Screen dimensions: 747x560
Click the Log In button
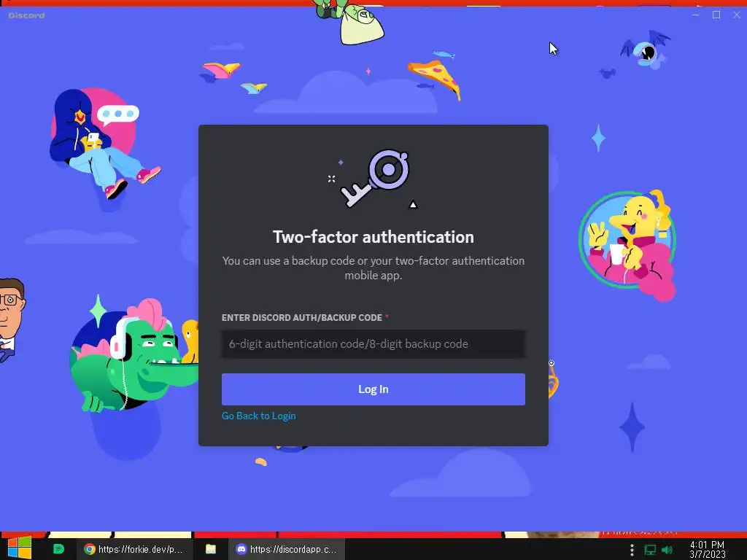(373, 389)
